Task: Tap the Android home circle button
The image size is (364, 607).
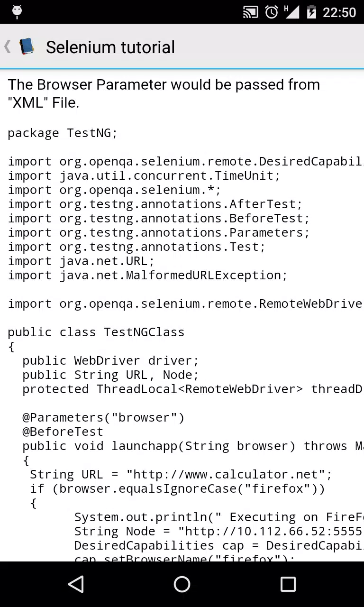Action: pos(182,584)
